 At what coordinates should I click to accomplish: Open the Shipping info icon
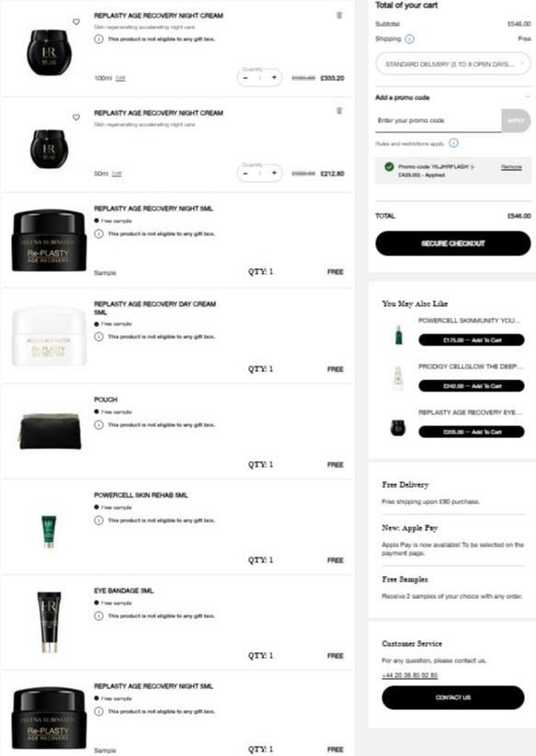click(410, 39)
